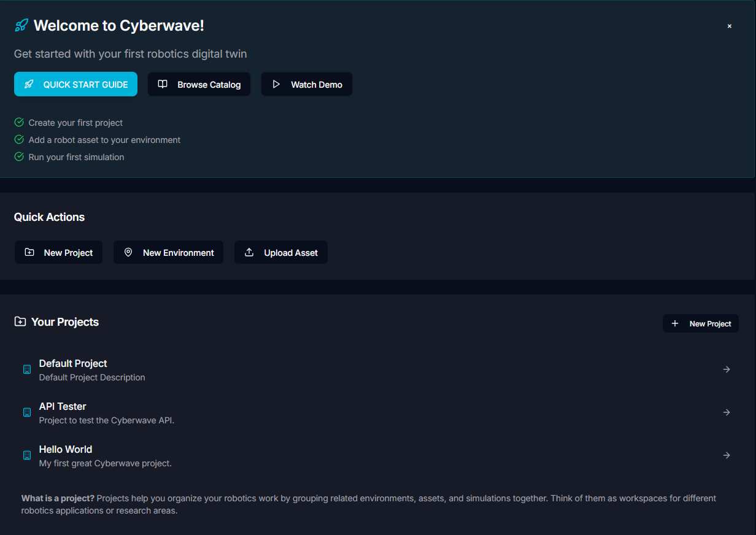Click the robot icon beside API Tester

click(x=26, y=412)
